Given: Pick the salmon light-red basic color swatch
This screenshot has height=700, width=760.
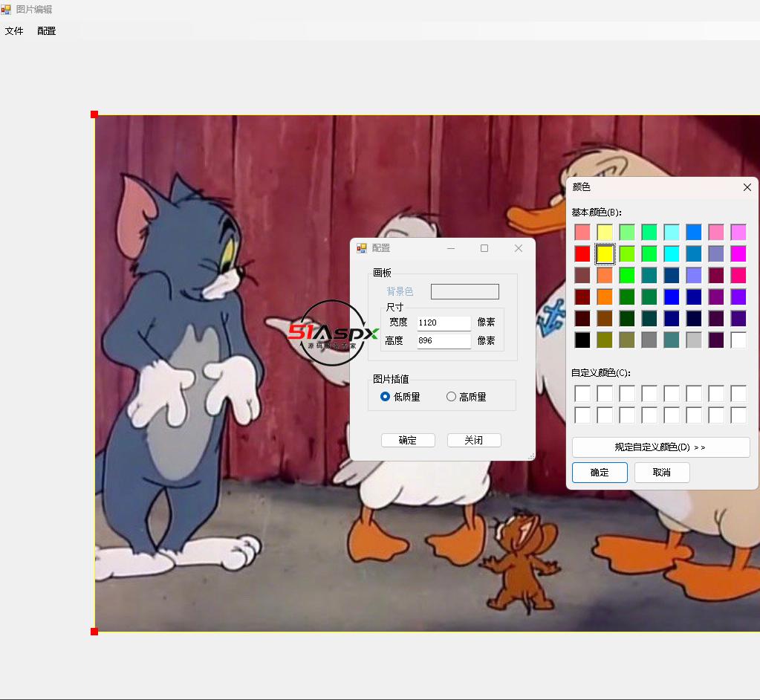Looking at the screenshot, I should [x=582, y=232].
